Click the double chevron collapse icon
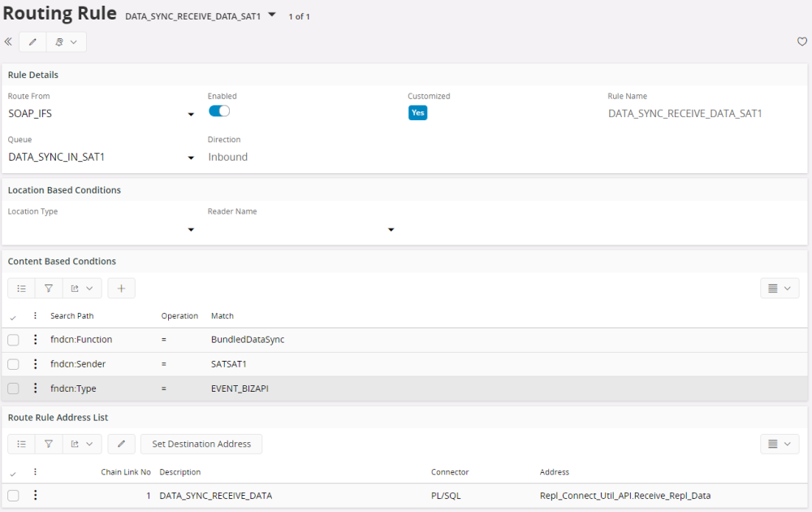Screen dimensions: 812x512 (x=8, y=41)
